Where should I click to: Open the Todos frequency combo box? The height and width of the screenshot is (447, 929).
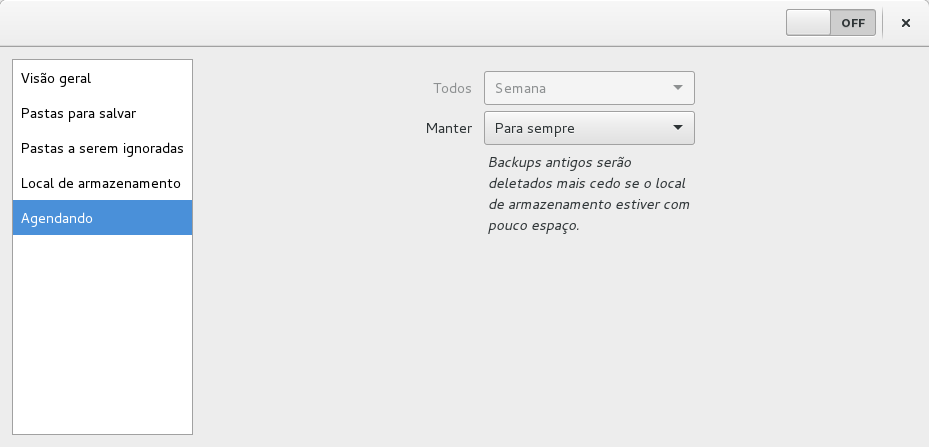click(589, 88)
